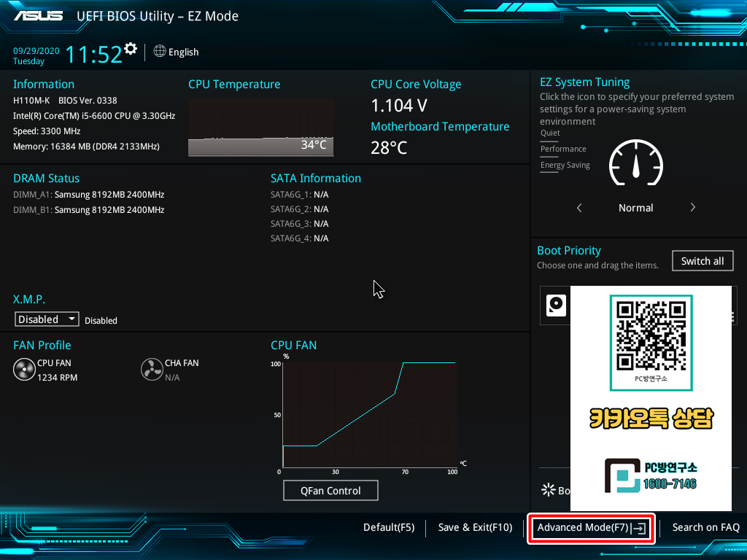This screenshot has height=560, width=747.
Task: Click the SATA6G_3 N/A entry
Action: (x=300, y=224)
